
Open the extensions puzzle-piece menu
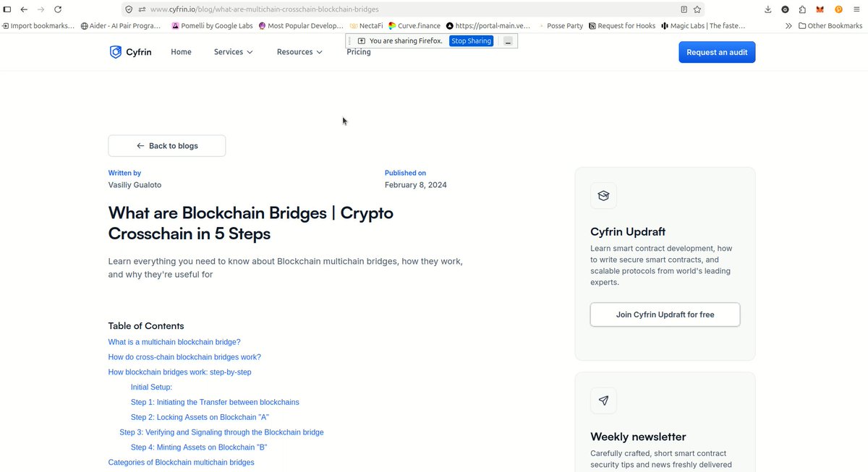pos(802,9)
